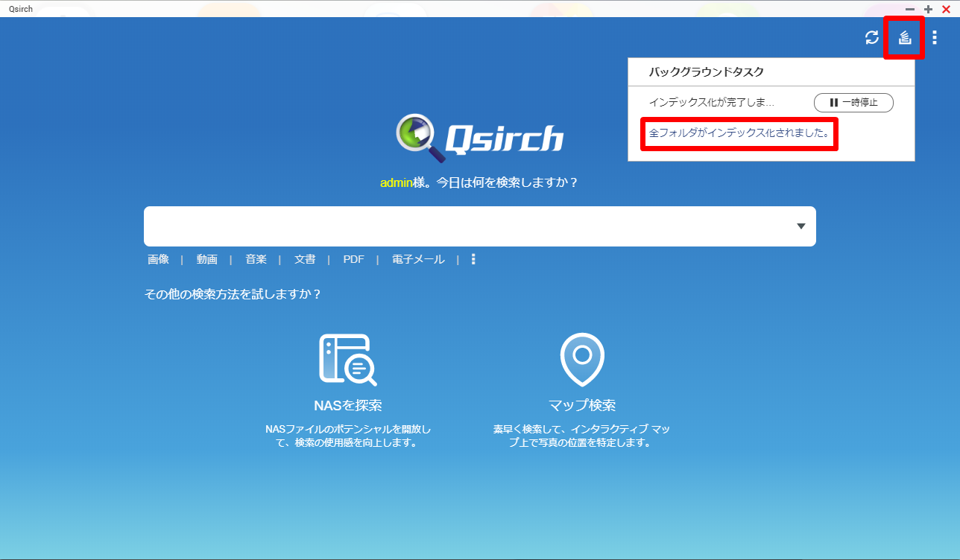The height and width of the screenshot is (560, 960).
Task: Filter search by PDF
Action: 353,259
